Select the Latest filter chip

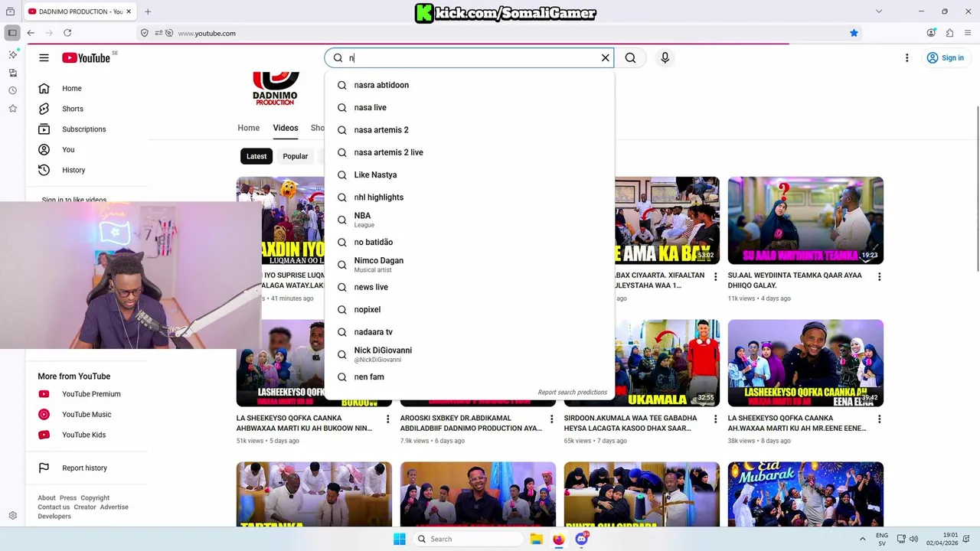[256, 156]
